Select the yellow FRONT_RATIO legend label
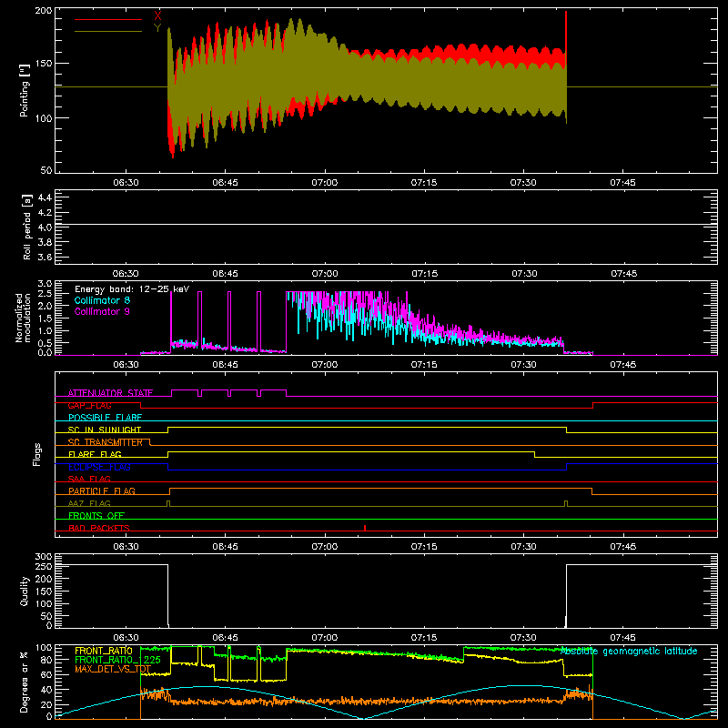 coord(104,651)
